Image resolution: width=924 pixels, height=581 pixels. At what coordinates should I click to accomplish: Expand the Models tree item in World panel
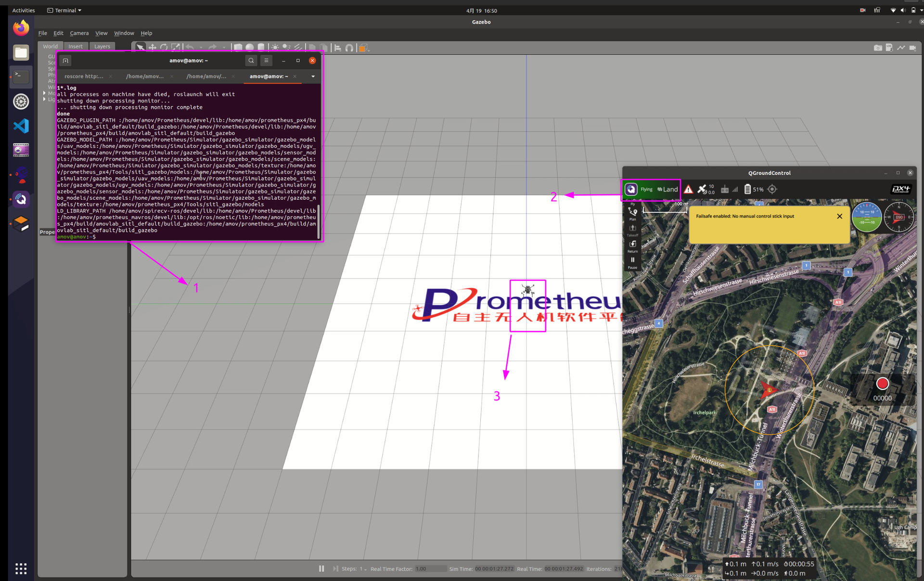(44, 93)
